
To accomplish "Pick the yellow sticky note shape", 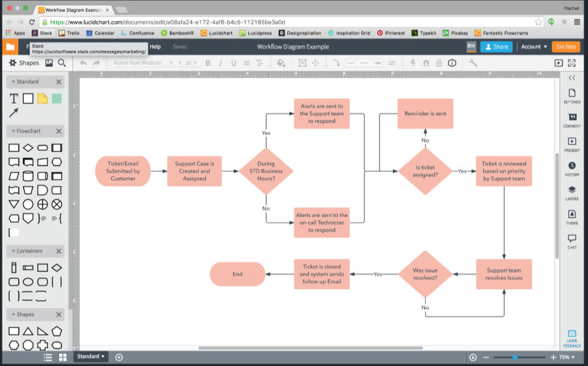I will (x=42, y=98).
